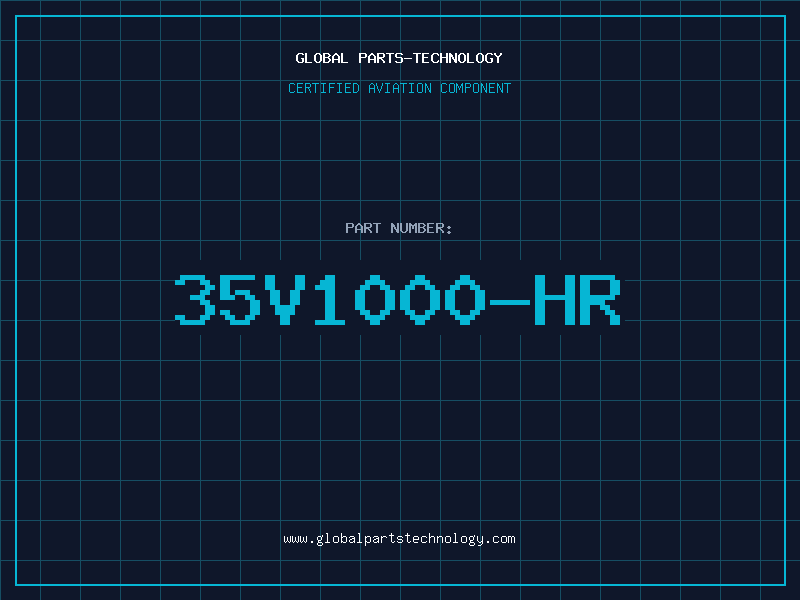Click the PART NUMBER: label
800x600 pixels.
click(x=398, y=228)
